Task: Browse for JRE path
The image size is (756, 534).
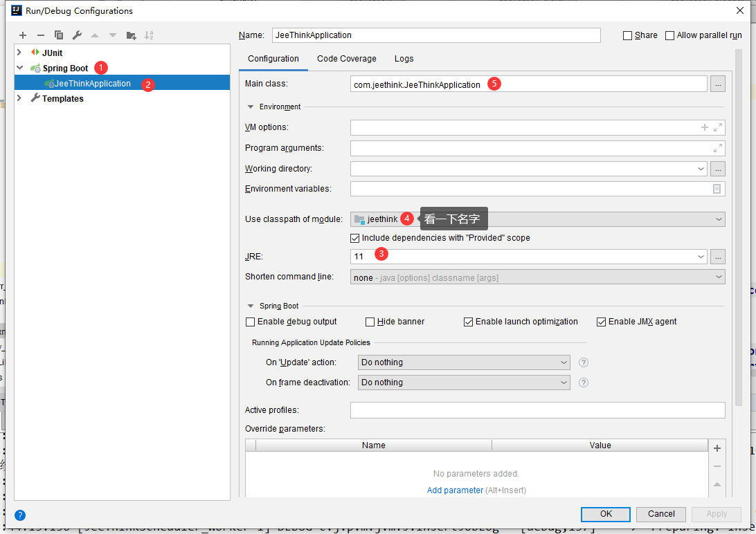Action: tap(718, 257)
